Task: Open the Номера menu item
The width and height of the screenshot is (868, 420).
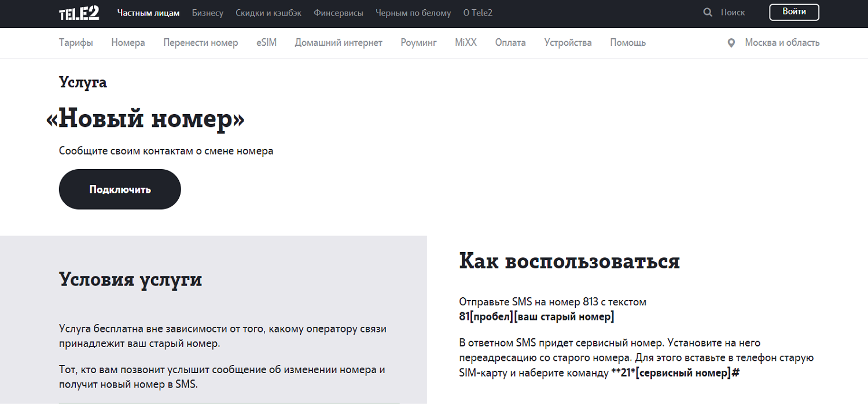Action: (128, 42)
